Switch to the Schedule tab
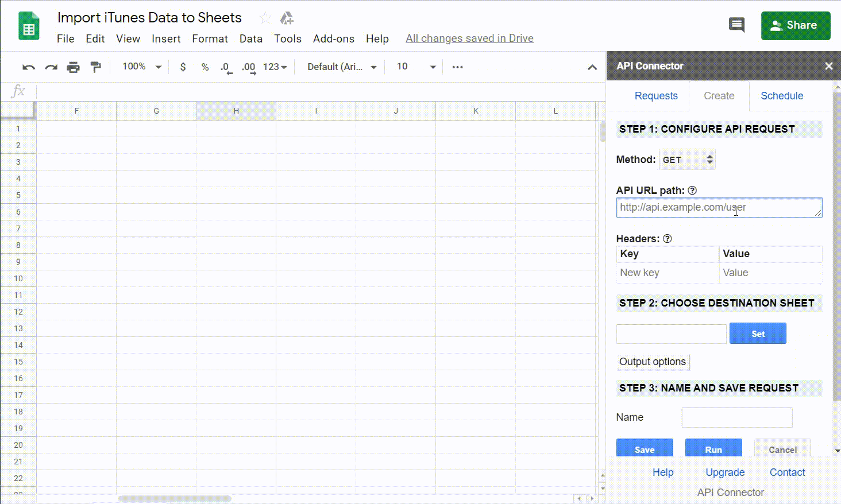Viewport: 841px width, 504px height. pos(782,96)
